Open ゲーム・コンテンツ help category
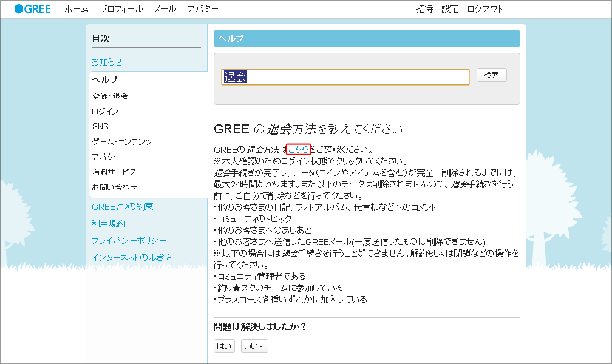612x364 pixels. pos(122,141)
